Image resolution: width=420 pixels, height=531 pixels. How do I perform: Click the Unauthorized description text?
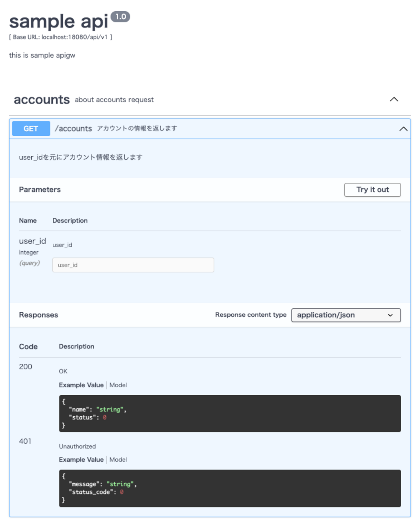[77, 446]
